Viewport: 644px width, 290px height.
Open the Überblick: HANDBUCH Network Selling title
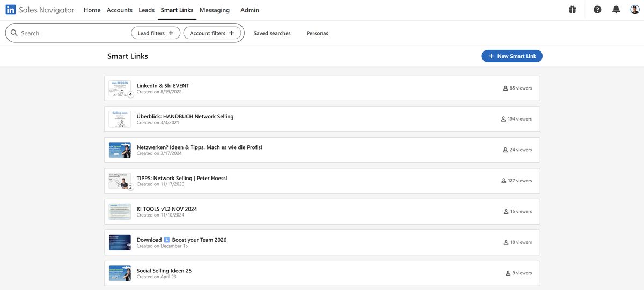pos(185,116)
